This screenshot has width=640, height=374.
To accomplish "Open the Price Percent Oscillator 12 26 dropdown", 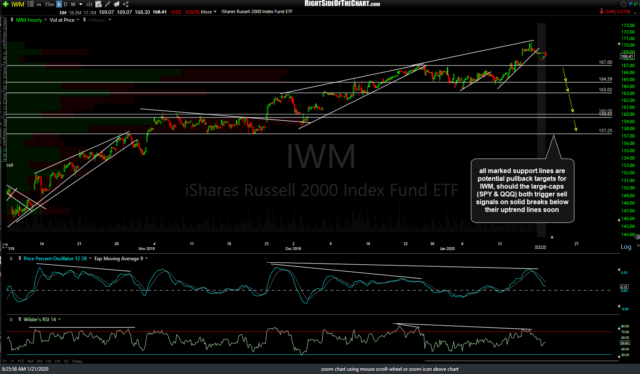I will click(x=90, y=258).
